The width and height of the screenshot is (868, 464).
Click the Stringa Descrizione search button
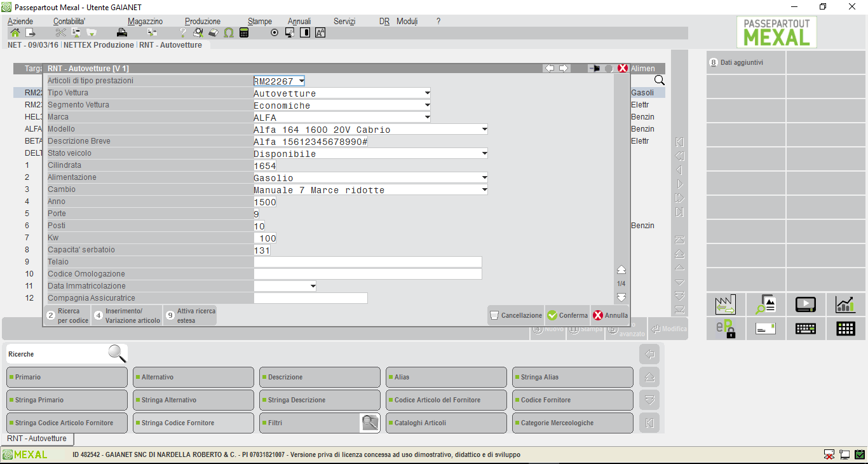(x=320, y=400)
